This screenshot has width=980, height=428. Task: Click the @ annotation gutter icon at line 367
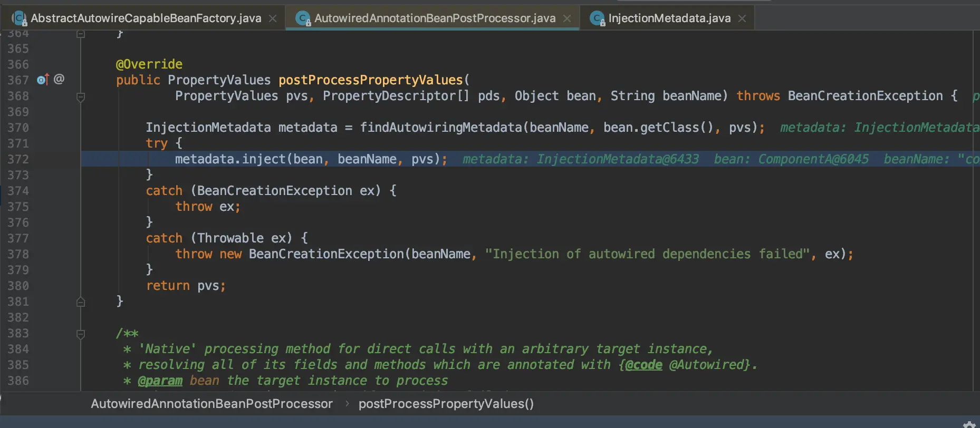[x=59, y=79]
